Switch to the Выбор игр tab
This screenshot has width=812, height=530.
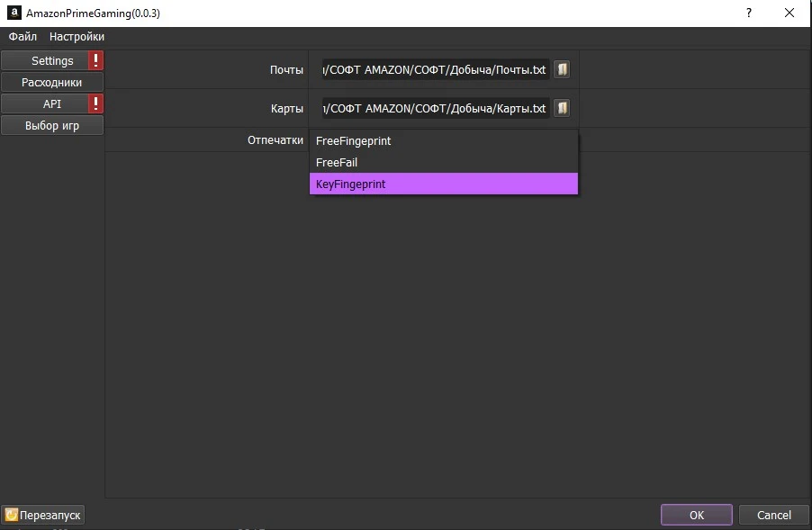[52, 126]
